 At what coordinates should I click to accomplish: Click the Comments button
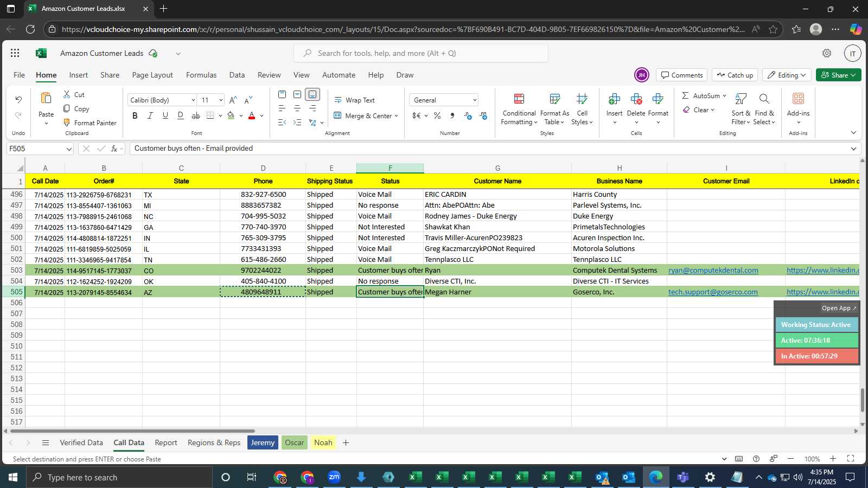(x=681, y=75)
